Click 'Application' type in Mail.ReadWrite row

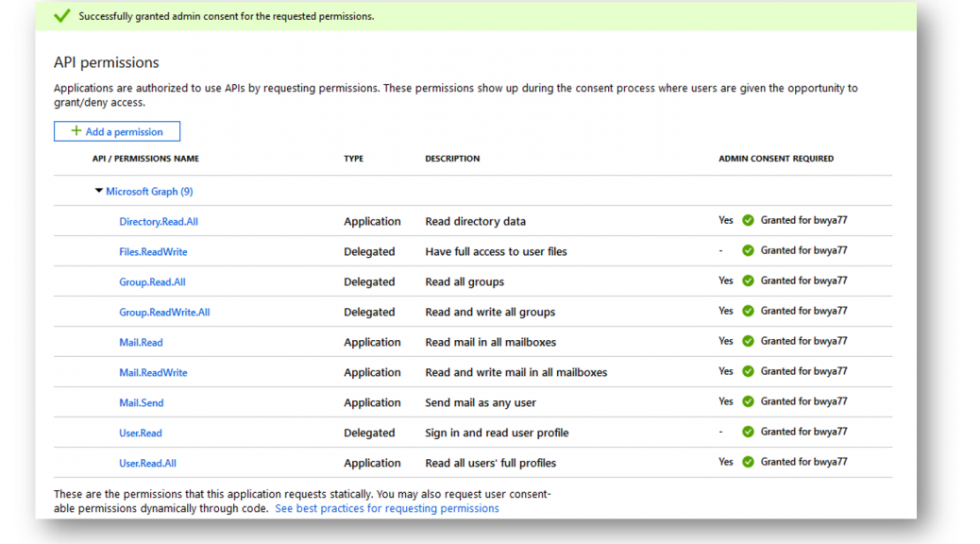coord(373,372)
